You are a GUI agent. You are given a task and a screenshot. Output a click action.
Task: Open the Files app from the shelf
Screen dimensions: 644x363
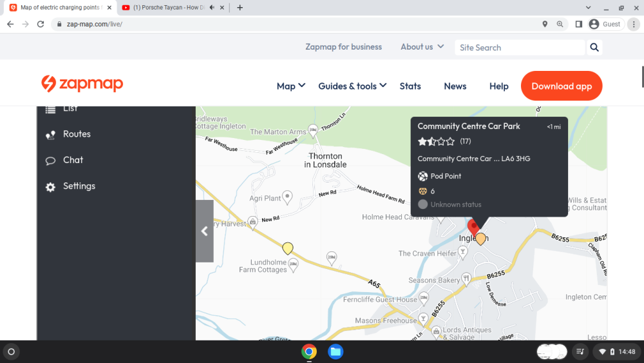(x=336, y=351)
